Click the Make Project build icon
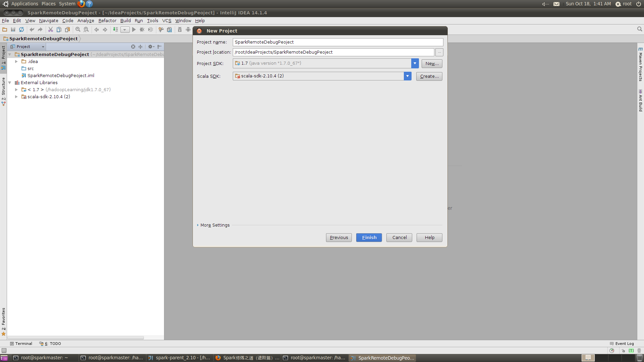 tap(115, 29)
